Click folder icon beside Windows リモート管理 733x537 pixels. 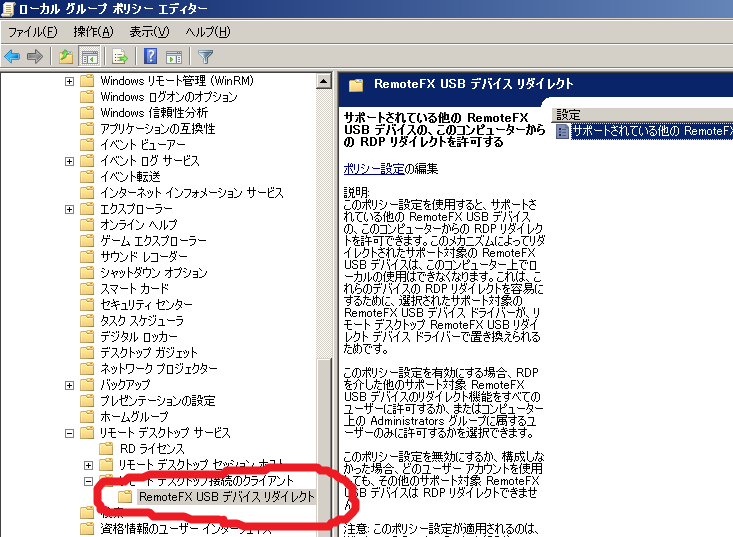pyautogui.click(x=87, y=81)
